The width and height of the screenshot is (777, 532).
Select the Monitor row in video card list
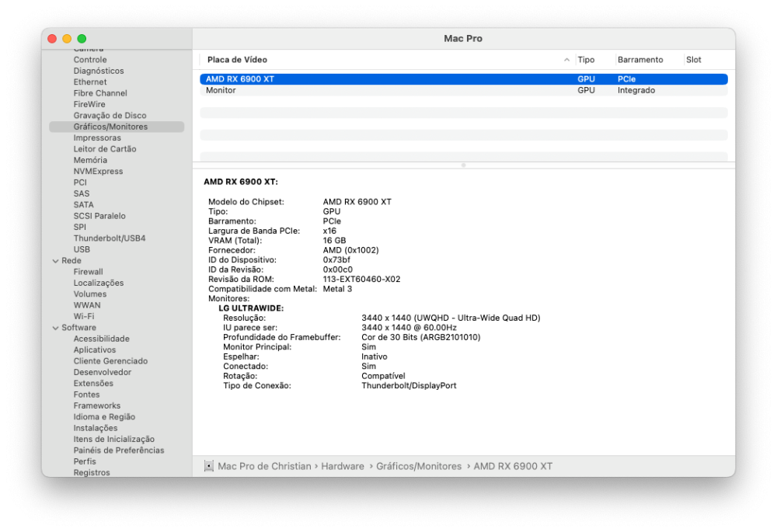(463, 90)
